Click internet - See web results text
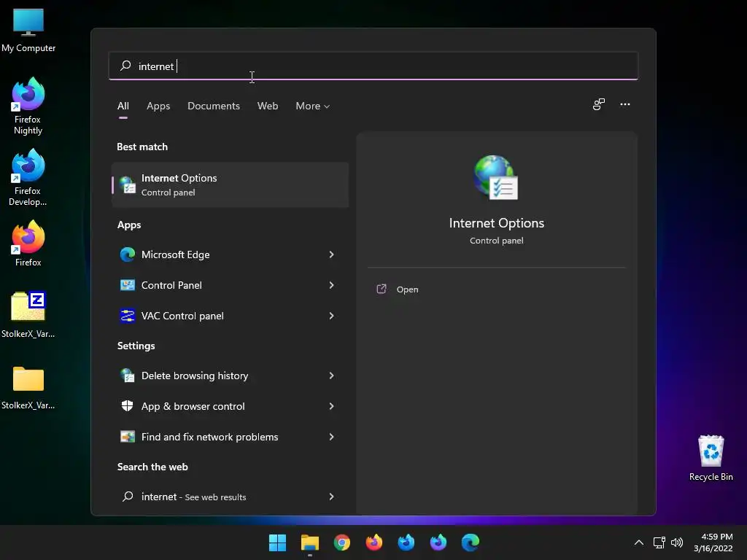This screenshot has width=747, height=560. pos(194,497)
